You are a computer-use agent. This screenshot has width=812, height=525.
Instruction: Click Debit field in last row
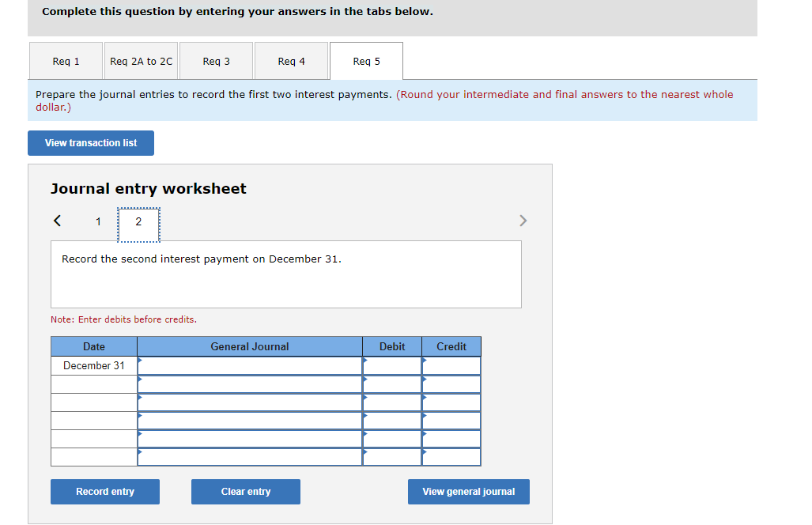coord(392,457)
